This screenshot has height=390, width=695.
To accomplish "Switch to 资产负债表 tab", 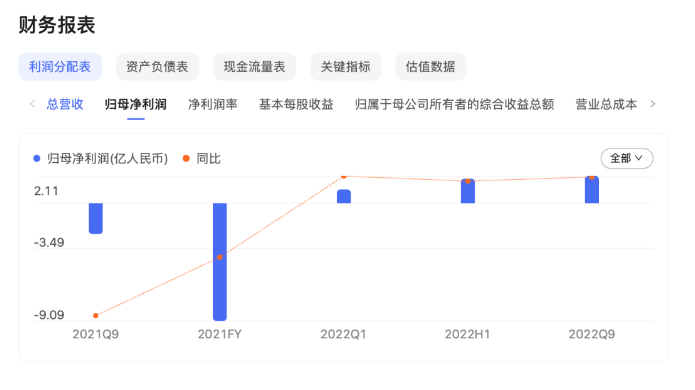I will (x=157, y=67).
